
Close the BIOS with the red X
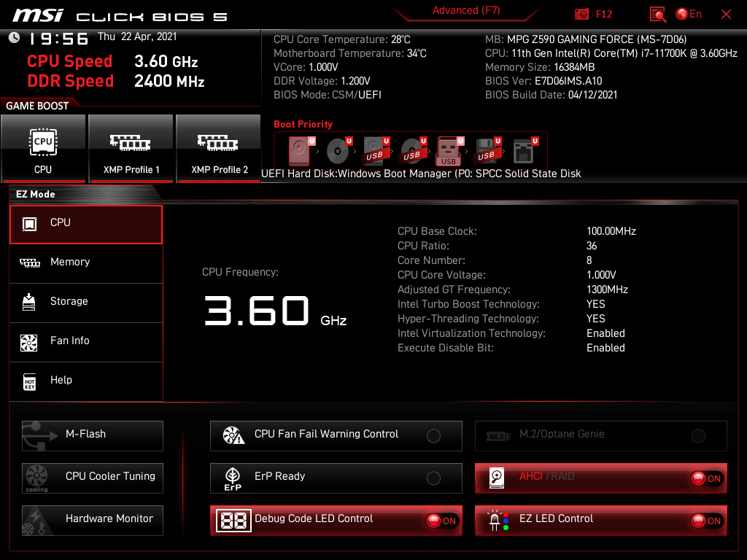click(726, 15)
